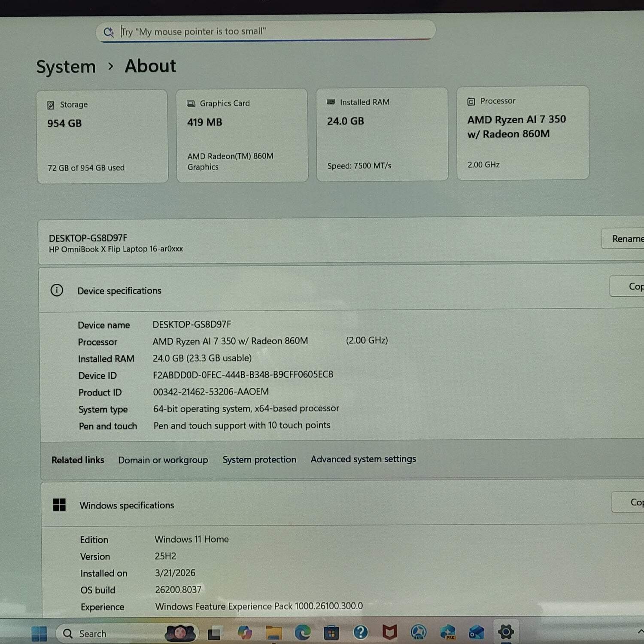Click the Device specifications info icon

point(57,290)
